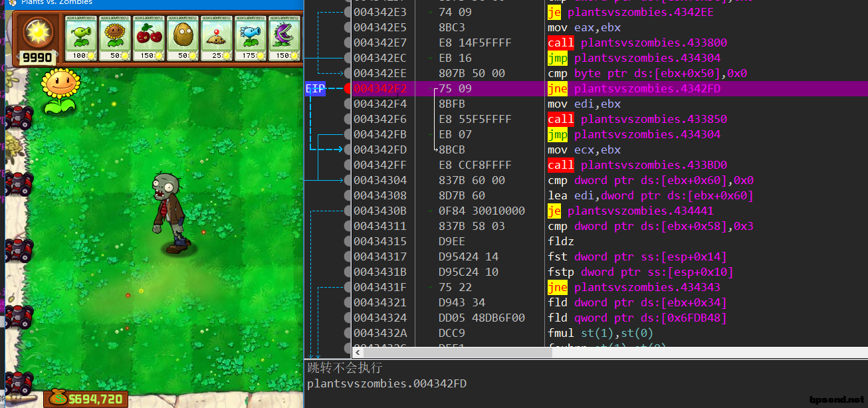
Task: Click the 跳转不会执行 info line
Action: coord(344,367)
